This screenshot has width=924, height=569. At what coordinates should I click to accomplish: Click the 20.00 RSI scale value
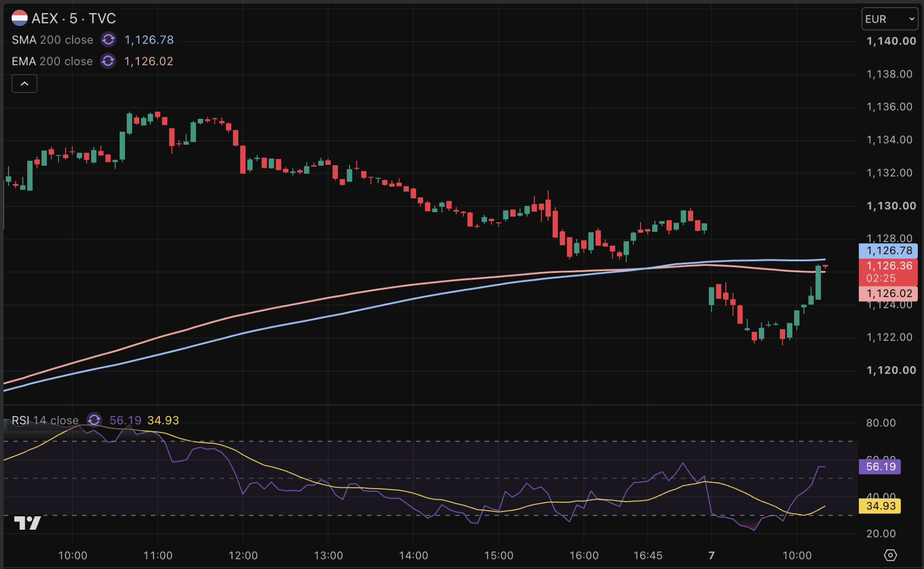point(881,534)
